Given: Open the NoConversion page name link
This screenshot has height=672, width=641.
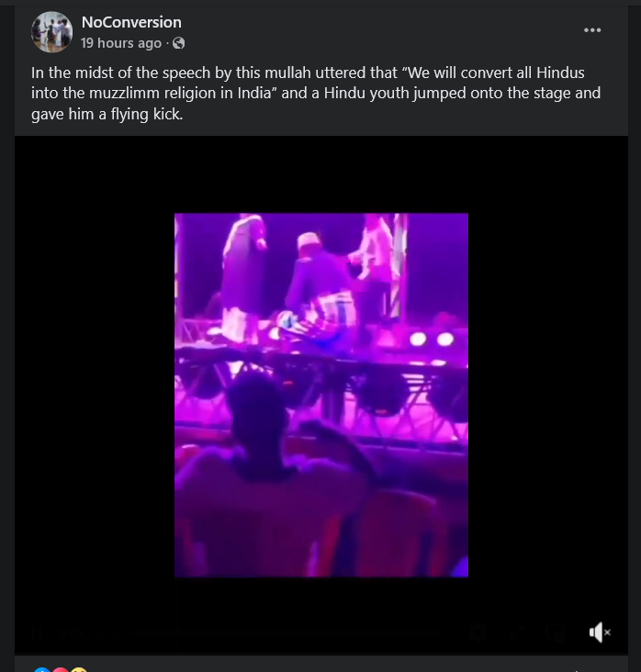Looking at the screenshot, I should (130, 22).
